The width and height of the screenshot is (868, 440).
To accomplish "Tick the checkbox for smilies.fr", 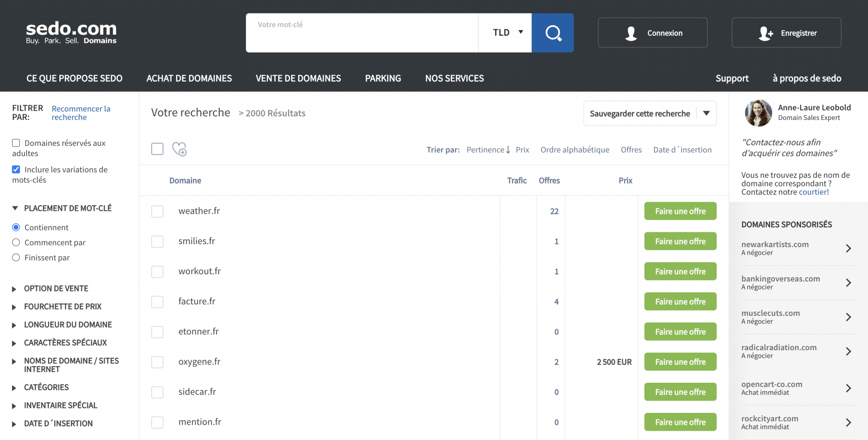I will [157, 242].
